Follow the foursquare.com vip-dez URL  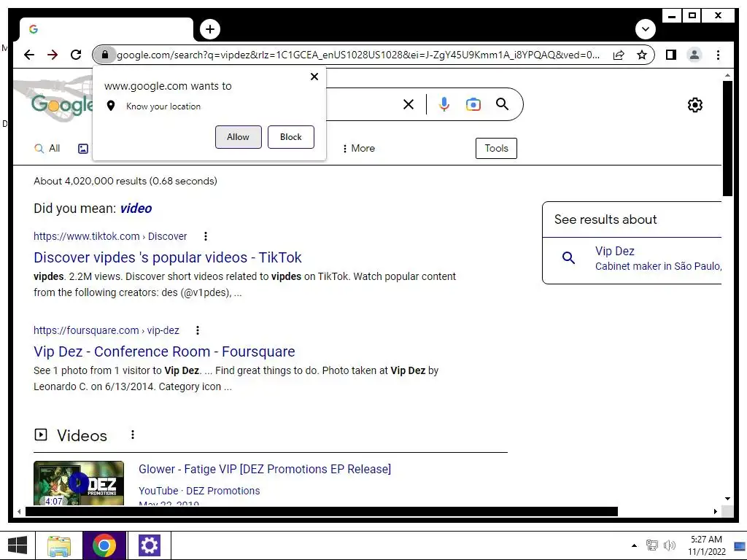point(107,330)
